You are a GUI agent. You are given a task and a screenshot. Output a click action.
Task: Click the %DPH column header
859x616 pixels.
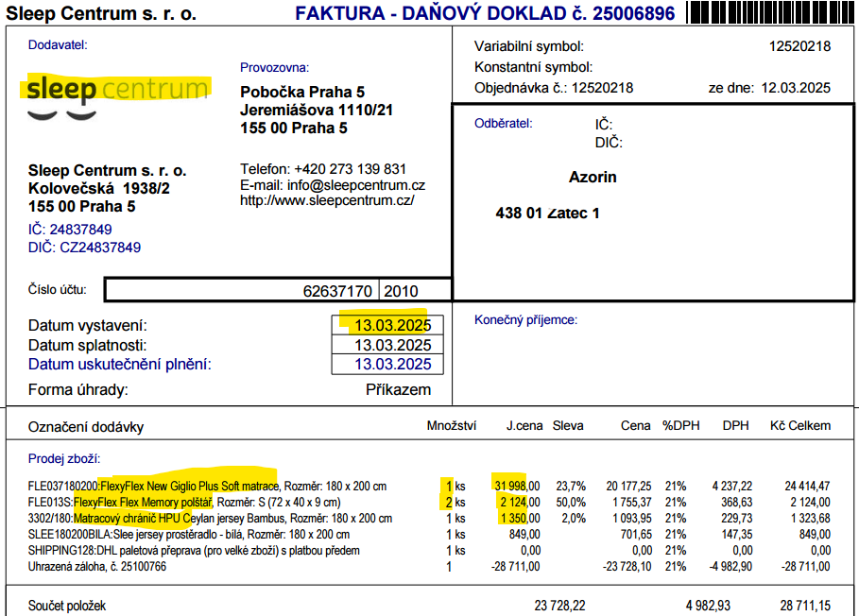click(x=681, y=426)
